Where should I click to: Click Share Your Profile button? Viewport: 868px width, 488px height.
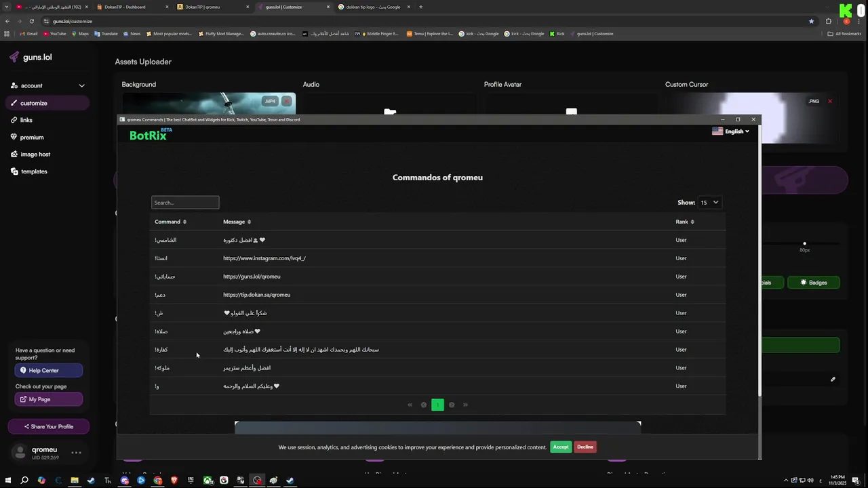click(49, 426)
